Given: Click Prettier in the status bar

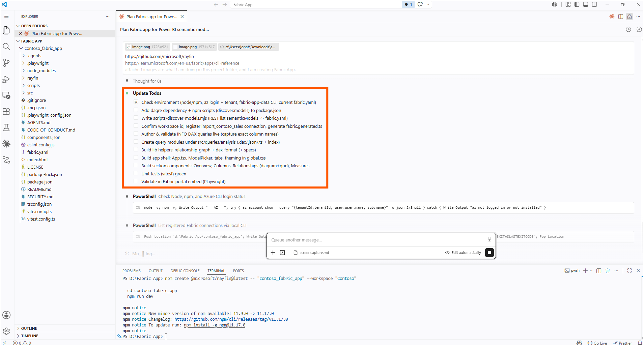Looking at the screenshot, I should point(622,343).
